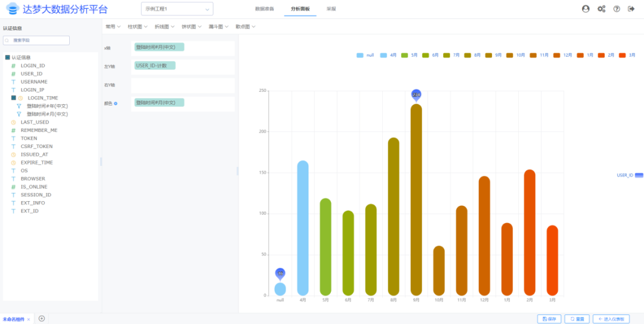Viewport: 644px width, 324px height.
Task: Click the USER_ID blue color swatch
Action: click(x=639, y=175)
